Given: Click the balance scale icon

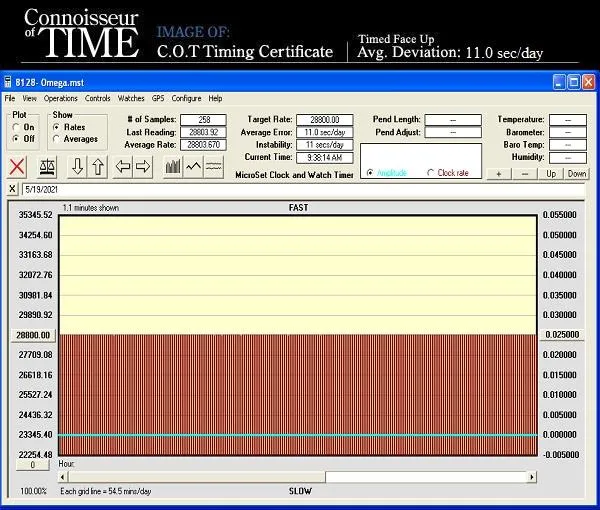Looking at the screenshot, I should click(48, 167).
